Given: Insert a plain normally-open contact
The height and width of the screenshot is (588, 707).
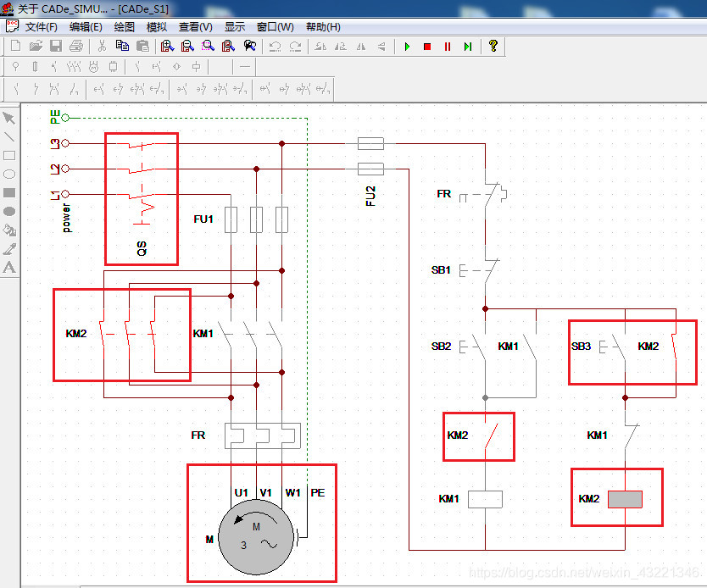Looking at the screenshot, I should coord(16,89).
